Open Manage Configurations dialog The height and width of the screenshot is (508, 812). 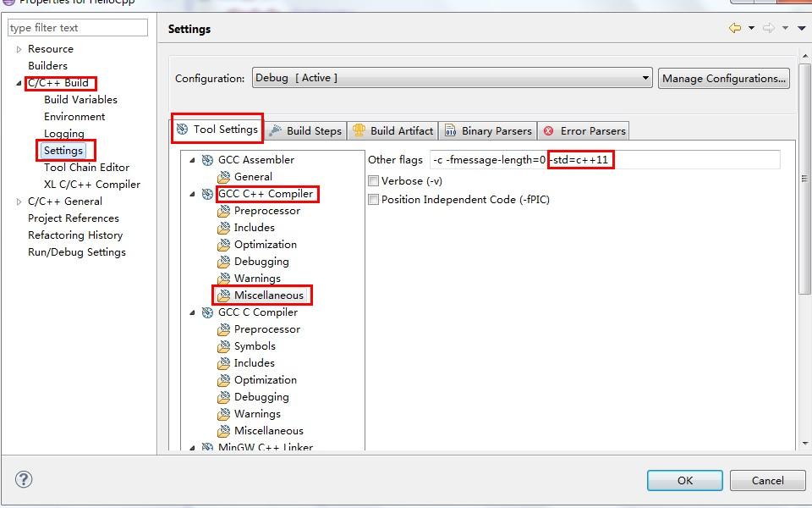[724, 78]
